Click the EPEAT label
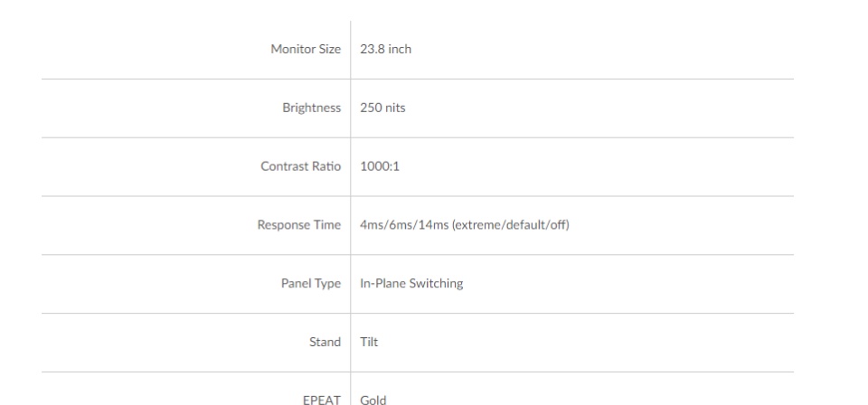Image resolution: width=868 pixels, height=405 pixels. [322, 400]
